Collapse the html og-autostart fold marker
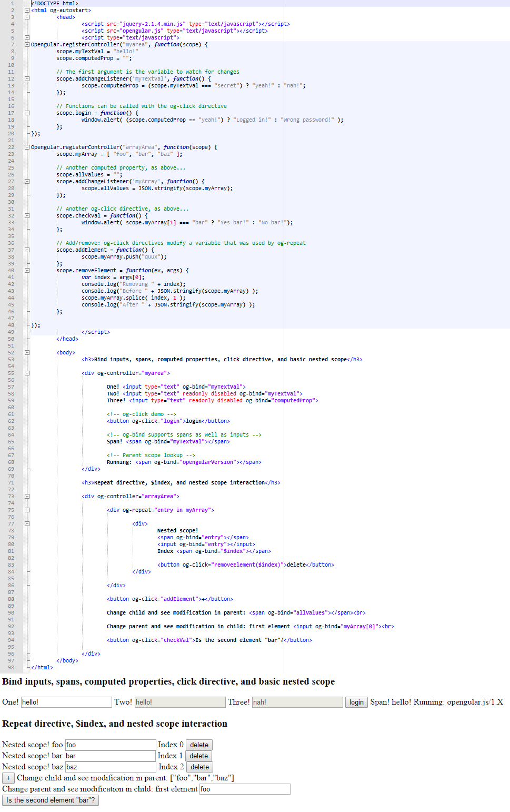 pos(27,11)
